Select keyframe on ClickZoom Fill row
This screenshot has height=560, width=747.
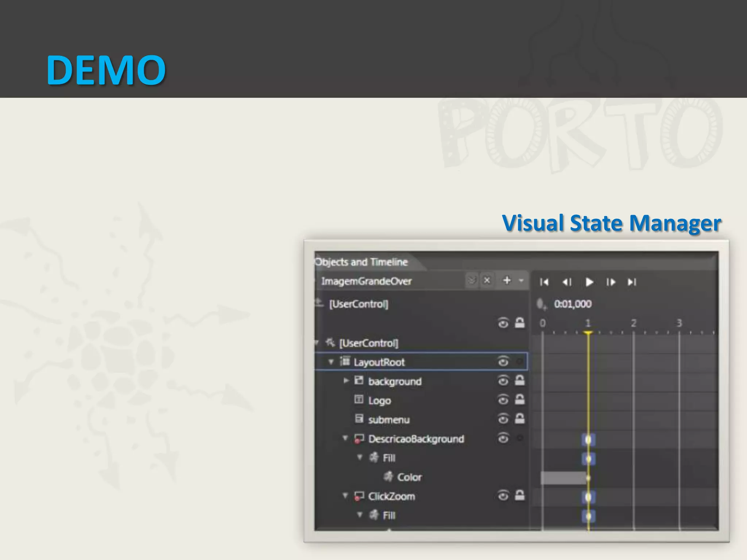point(588,516)
